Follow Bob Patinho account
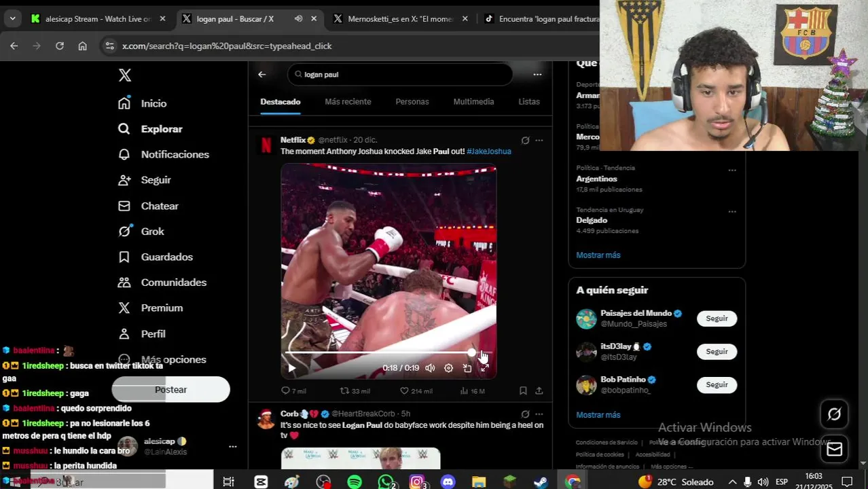This screenshot has height=489, width=868. click(x=717, y=385)
